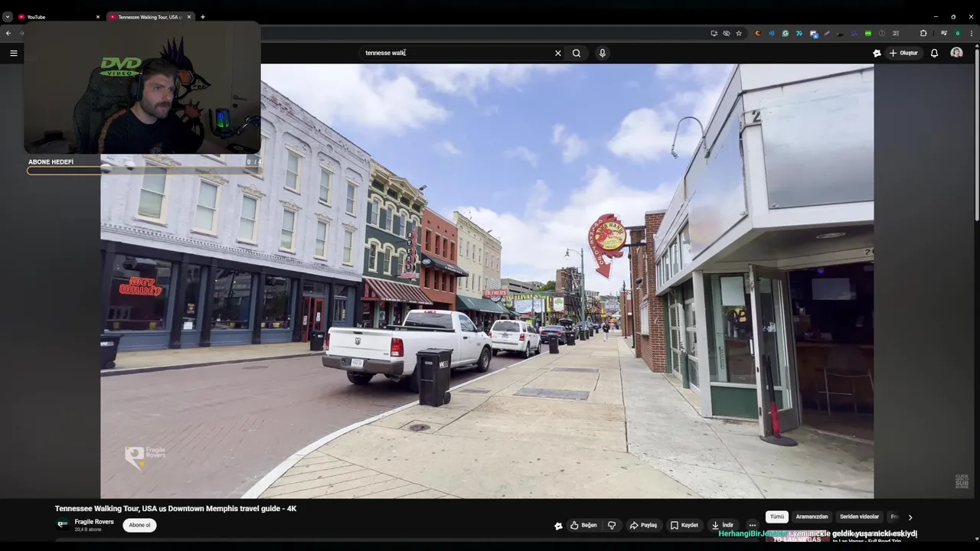Switch to the YouTube browser tab
The image size is (980, 551).
click(x=57, y=17)
